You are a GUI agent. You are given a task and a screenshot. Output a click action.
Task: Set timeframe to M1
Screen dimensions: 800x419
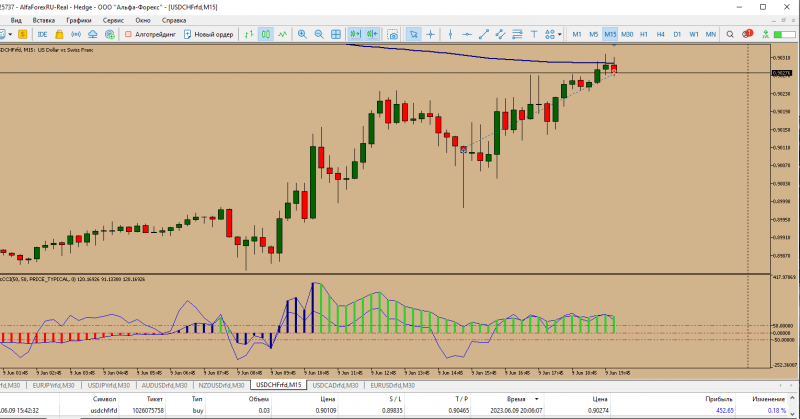(577, 34)
